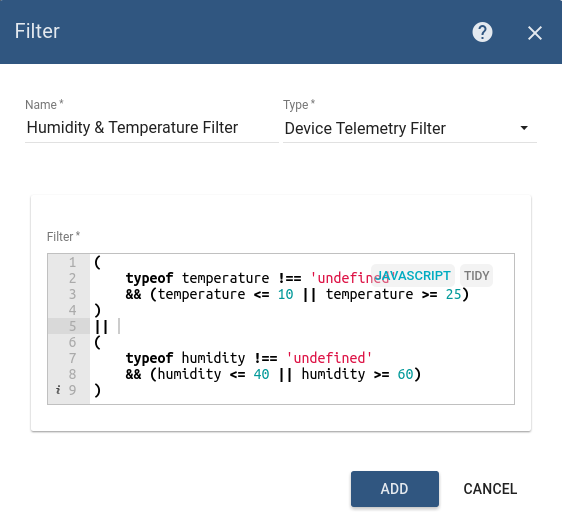The image size is (562, 513).
Task: Place cursor on 'typeof temperature' code line
Action: 258,278
